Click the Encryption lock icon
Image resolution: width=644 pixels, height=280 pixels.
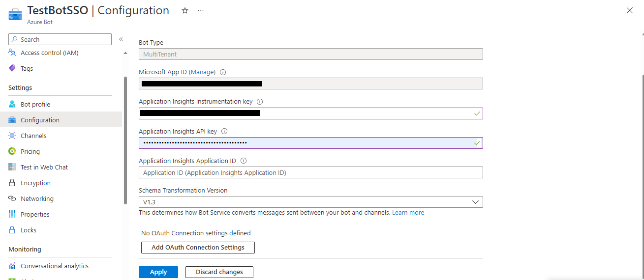(12, 183)
